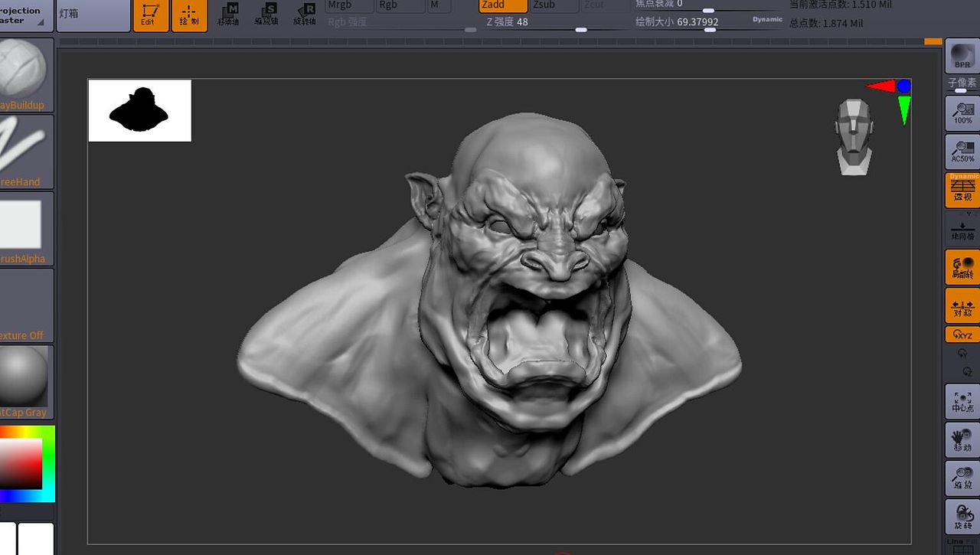Open the MatCap Gray material picker

27,382
